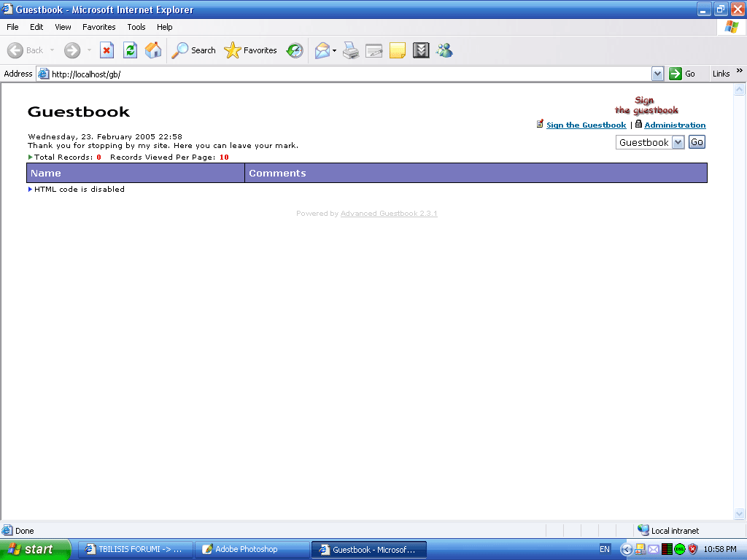Click the Administration link
Screen dimensions: 747x560
(x=675, y=125)
